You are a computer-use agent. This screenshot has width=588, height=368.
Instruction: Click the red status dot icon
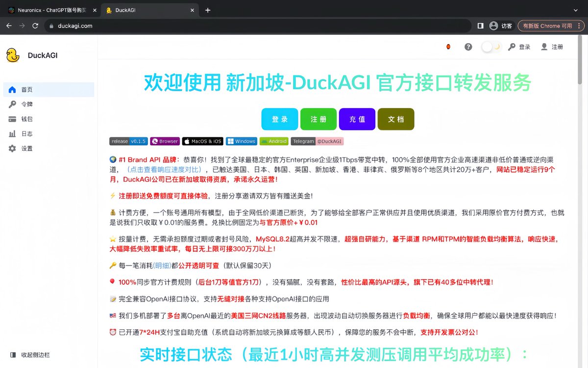(448, 47)
